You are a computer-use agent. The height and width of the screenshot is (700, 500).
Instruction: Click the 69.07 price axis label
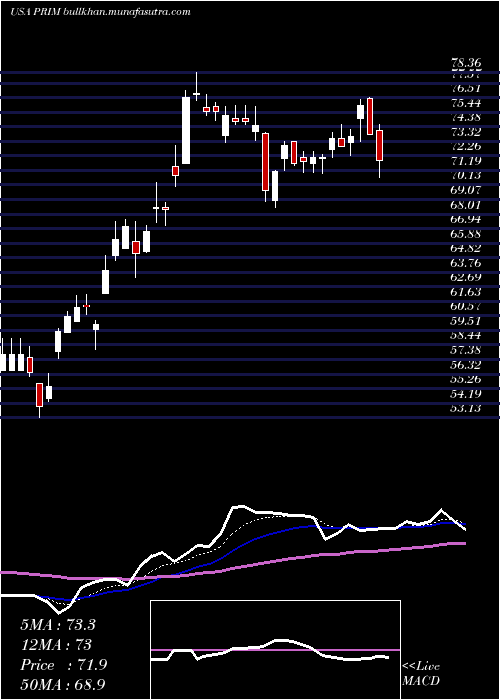coord(466,190)
